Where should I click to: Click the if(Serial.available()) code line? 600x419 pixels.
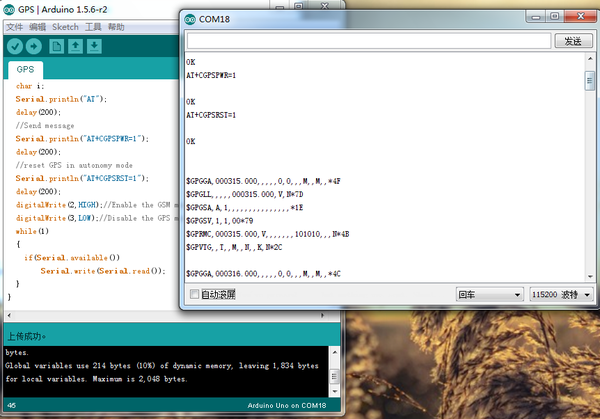pos(72,258)
